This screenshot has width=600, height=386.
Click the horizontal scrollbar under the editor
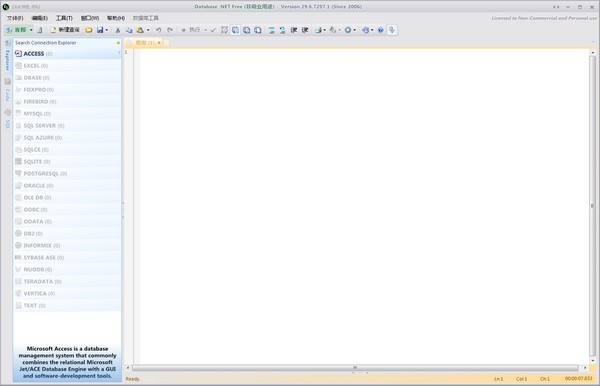click(x=355, y=368)
